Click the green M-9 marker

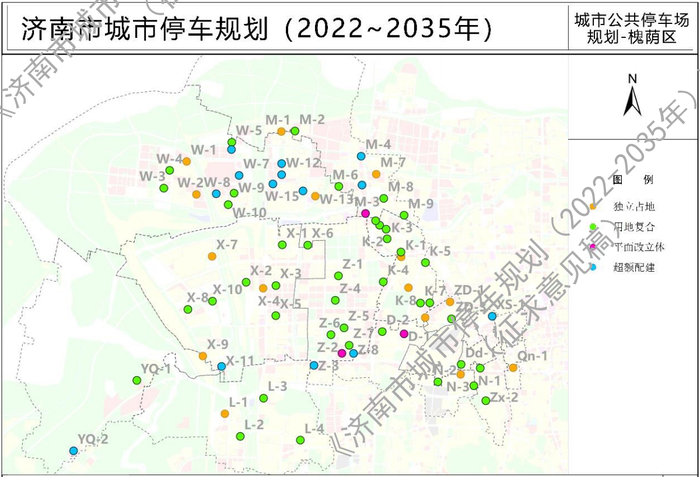404,215
